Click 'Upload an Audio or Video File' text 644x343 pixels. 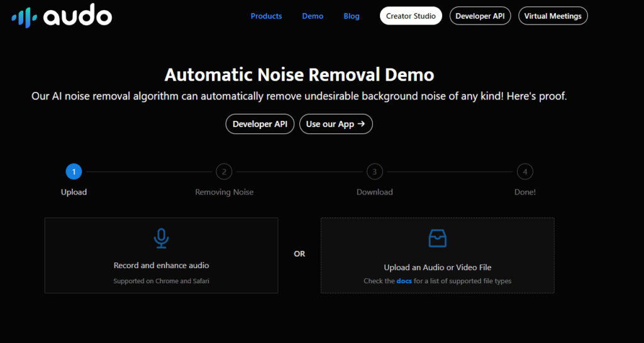(x=437, y=267)
